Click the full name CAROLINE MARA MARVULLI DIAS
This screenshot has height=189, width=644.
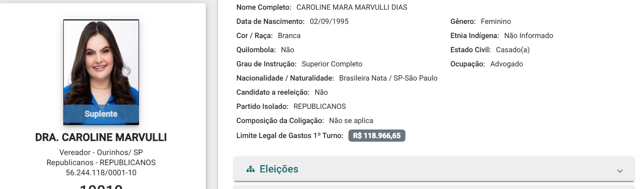352,7
